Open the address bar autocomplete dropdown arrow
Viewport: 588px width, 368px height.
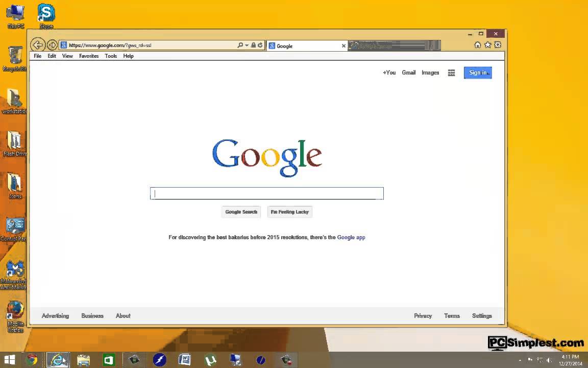[247, 45]
